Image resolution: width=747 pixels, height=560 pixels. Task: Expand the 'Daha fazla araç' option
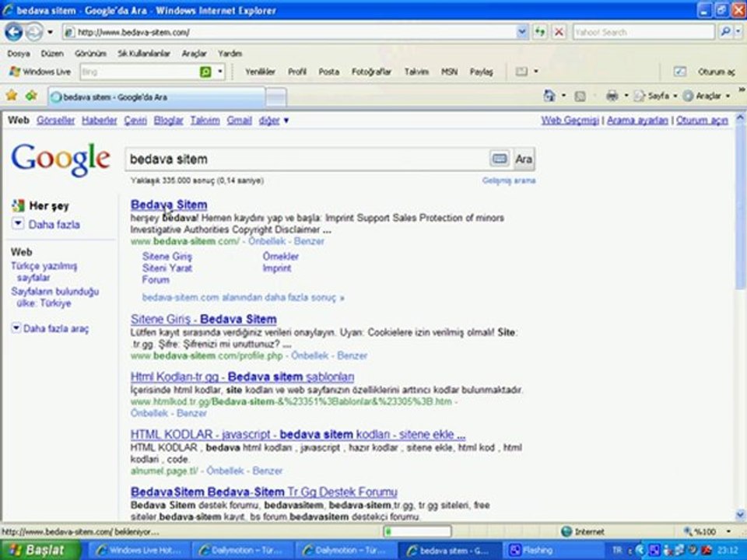pos(50,328)
